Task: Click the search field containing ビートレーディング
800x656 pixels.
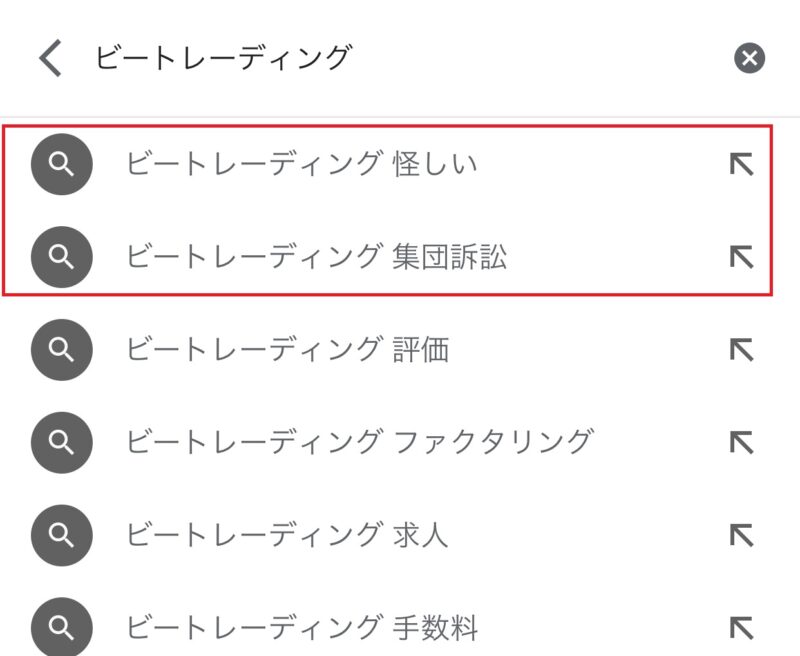Action: (398, 58)
